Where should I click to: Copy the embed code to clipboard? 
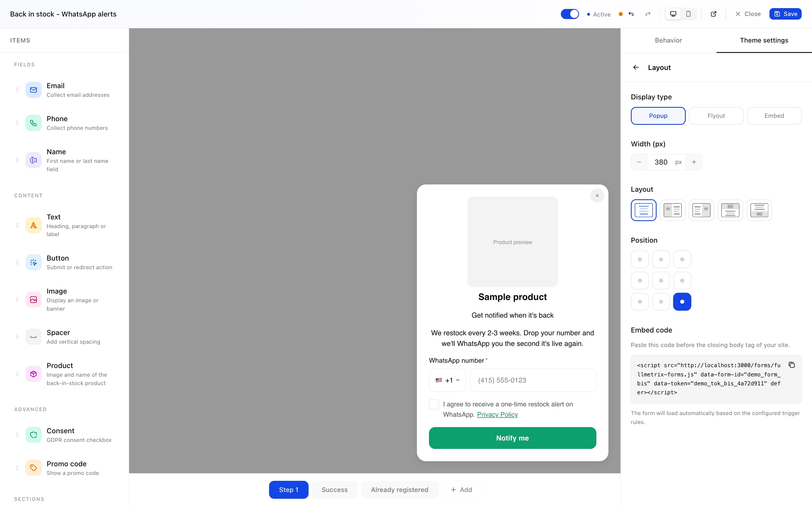coord(792,365)
